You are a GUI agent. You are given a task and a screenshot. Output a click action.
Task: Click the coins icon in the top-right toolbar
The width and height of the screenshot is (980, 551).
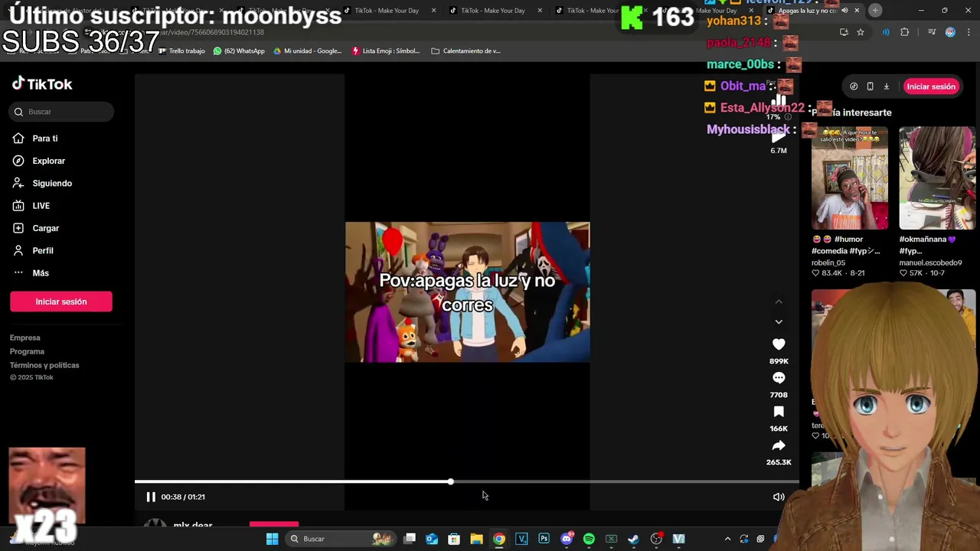click(854, 86)
